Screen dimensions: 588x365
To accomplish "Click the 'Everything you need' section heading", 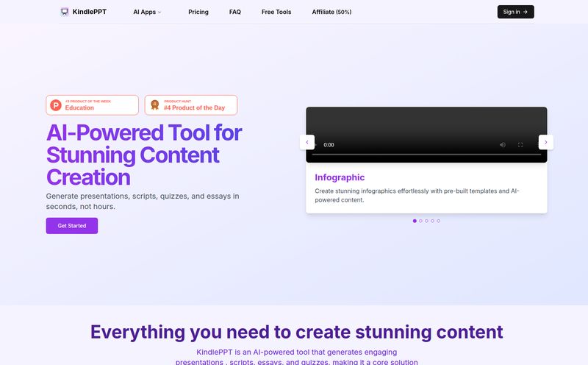I will pyautogui.click(x=297, y=333).
